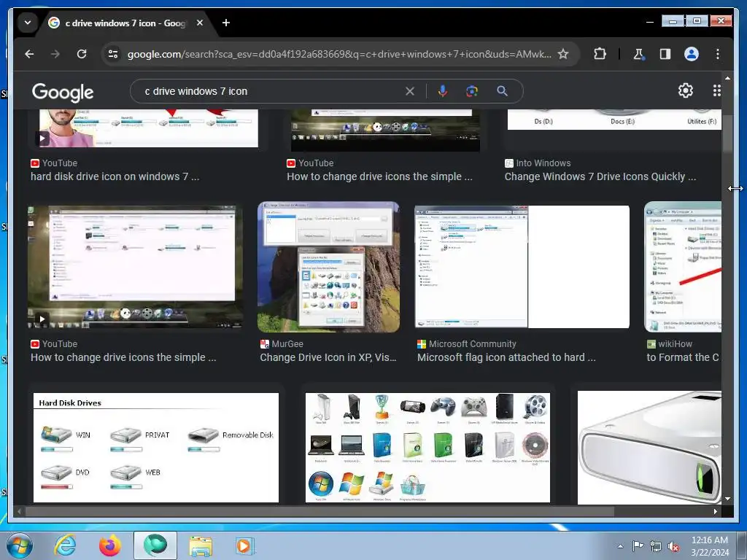Open the Extensions puzzle icon
Image resolution: width=747 pixels, height=560 pixels.
[600, 54]
